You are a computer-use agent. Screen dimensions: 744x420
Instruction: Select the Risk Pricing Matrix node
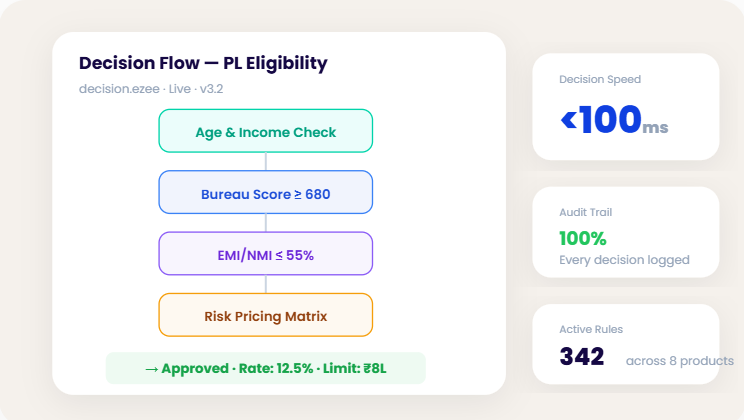(266, 316)
